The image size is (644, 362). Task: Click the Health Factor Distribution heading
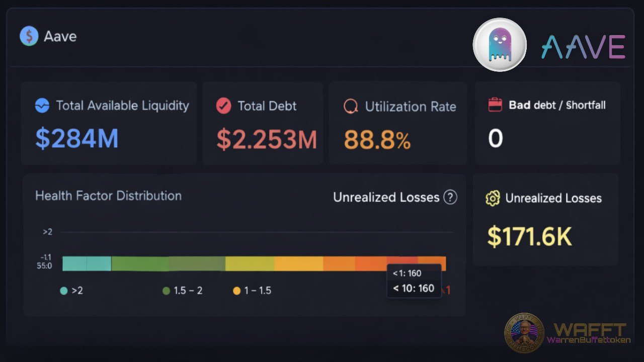coord(108,196)
